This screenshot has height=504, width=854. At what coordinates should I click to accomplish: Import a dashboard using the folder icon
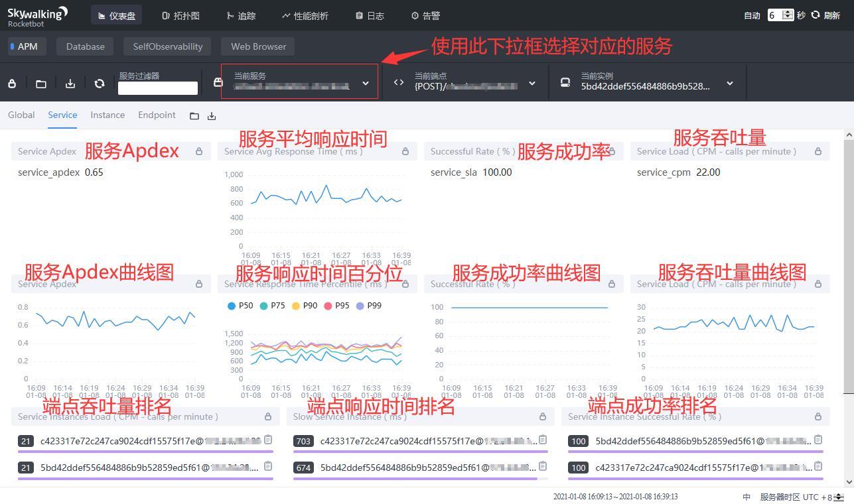coord(40,83)
